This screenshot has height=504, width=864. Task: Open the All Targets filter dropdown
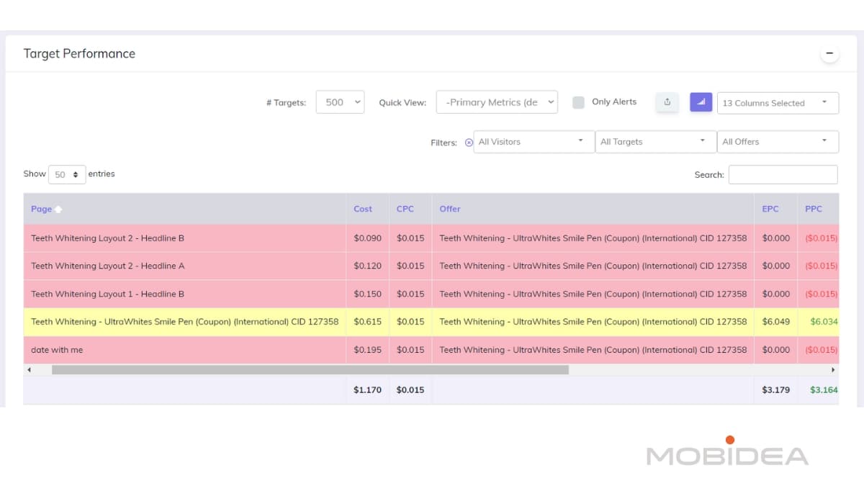click(656, 142)
